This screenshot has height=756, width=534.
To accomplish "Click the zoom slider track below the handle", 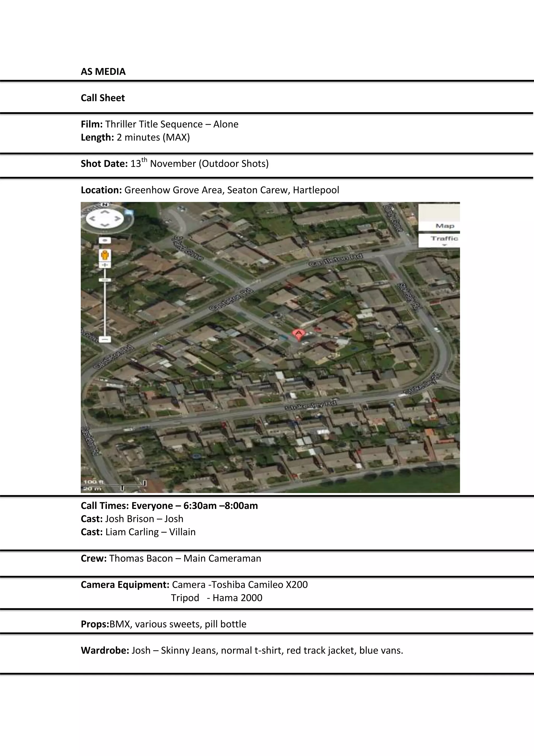I will [105, 309].
